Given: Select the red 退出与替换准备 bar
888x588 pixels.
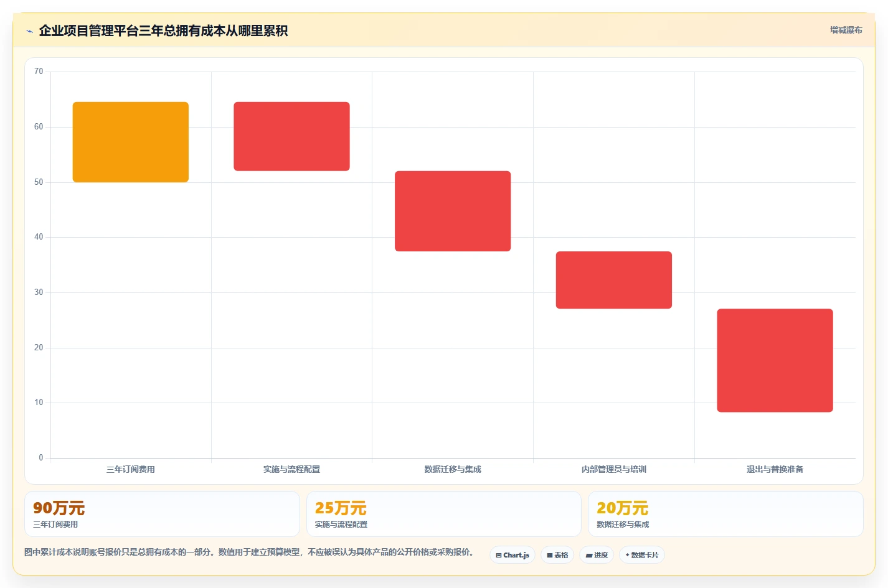Looking at the screenshot, I should coord(775,360).
